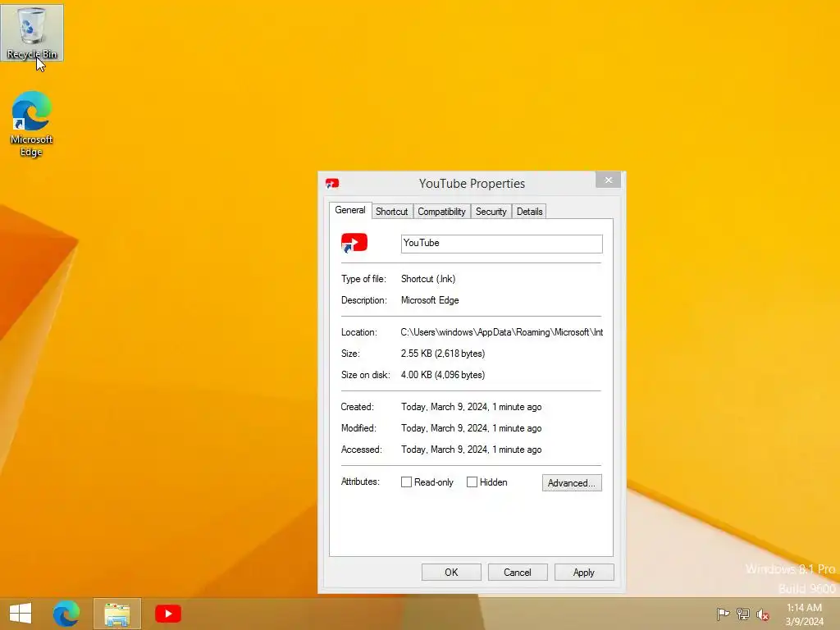Click the large YouTube shortcut icon in General tab
This screenshot has width=840, height=630.
click(x=354, y=243)
